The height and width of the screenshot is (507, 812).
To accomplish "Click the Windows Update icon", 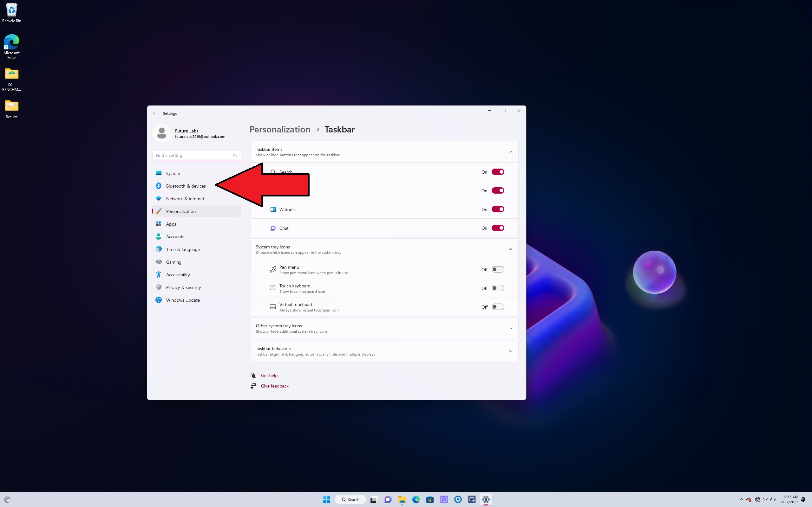I will (x=158, y=300).
